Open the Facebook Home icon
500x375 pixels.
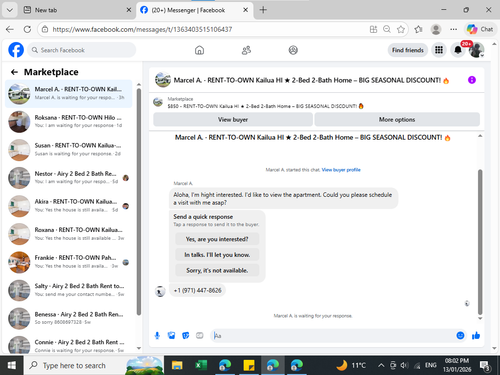click(x=199, y=50)
